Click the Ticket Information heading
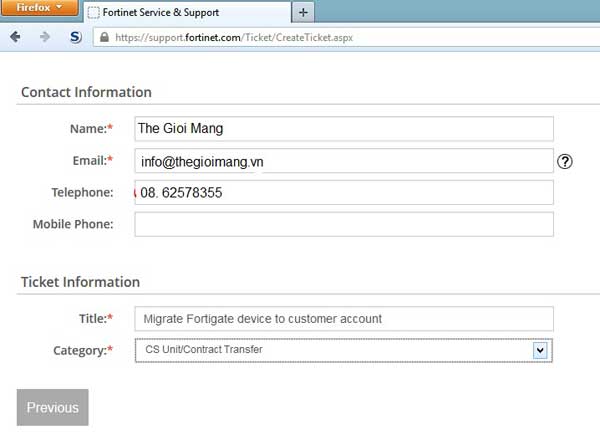Screen dimensions: 600x440 tap(80, 282)
